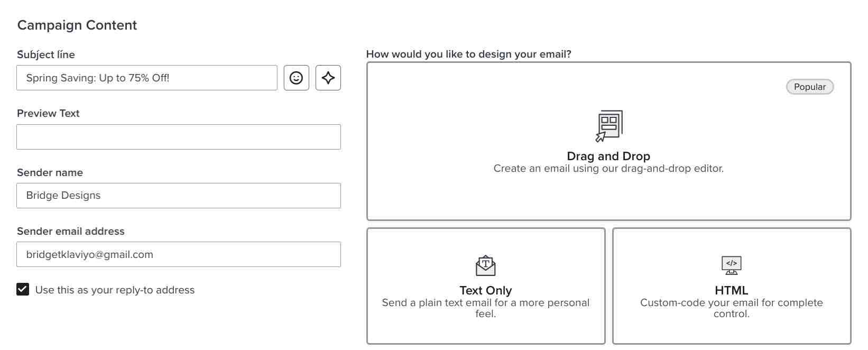Click the Text Only envelope icon
Viewport: 868px width, 350px height.
point(486,266)
